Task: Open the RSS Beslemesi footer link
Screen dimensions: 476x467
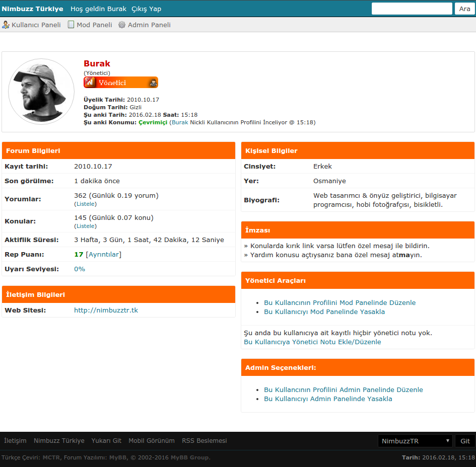Action: 205,441
